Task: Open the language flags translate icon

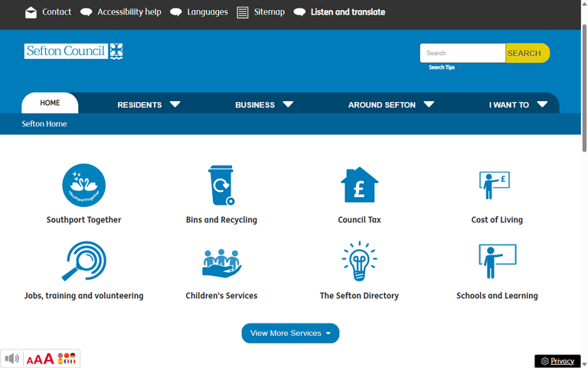Action: [67, 359]
